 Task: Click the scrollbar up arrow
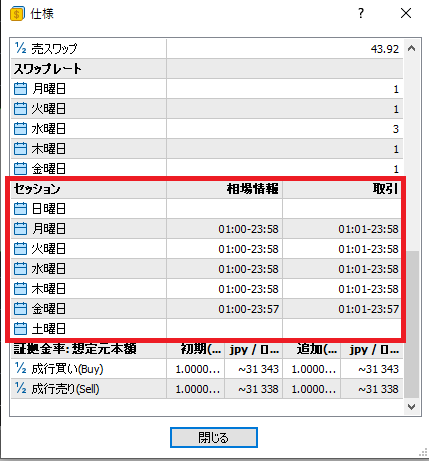pyautogui.click(x=411, y=49)
